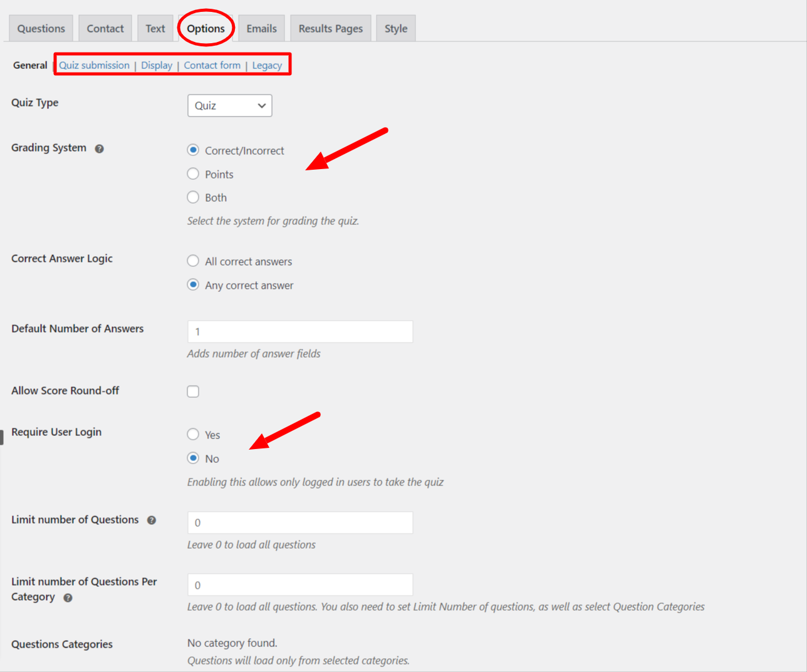Viewport: 807px width, 672px height.
Task: Set Require User Login to Yes
Action: 193,435
